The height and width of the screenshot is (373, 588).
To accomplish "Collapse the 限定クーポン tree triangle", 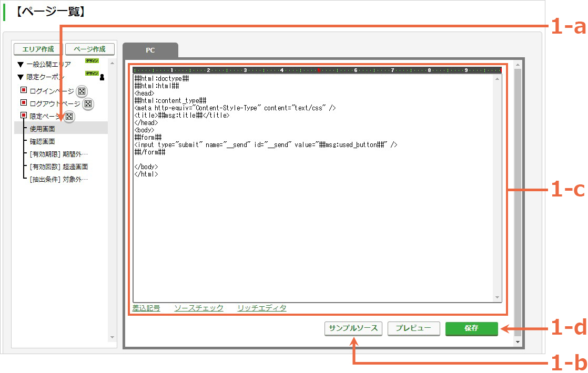I will coord(21,78).
